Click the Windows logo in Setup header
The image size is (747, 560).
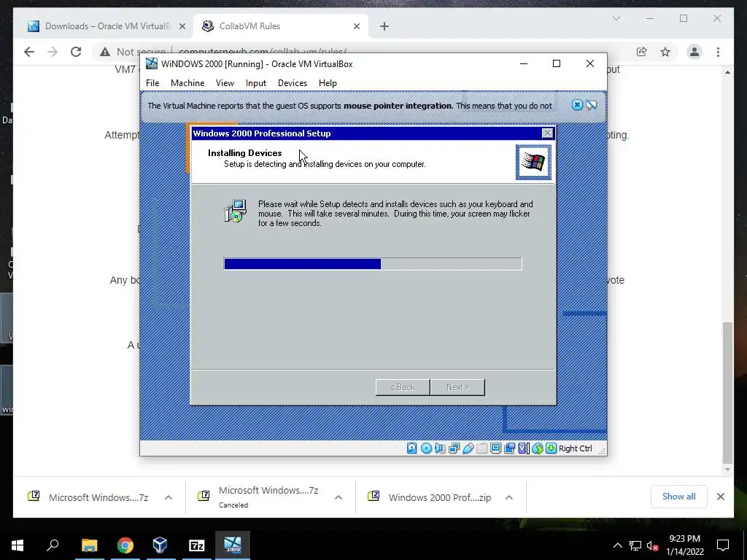click(x=533, y=163)
